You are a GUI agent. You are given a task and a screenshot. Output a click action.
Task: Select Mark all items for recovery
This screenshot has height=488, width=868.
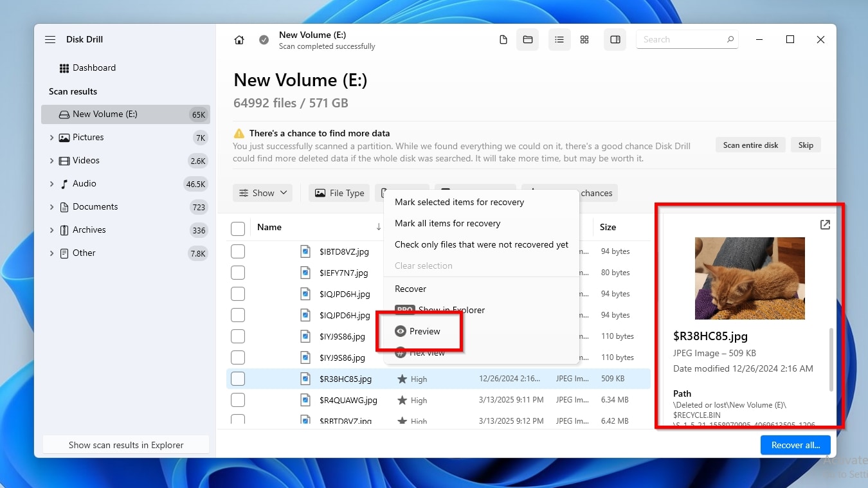(x=448, y=223)
